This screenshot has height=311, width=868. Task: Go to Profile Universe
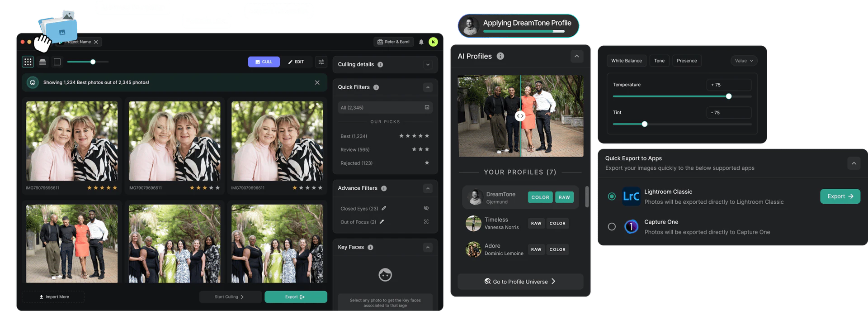point(520,282)
